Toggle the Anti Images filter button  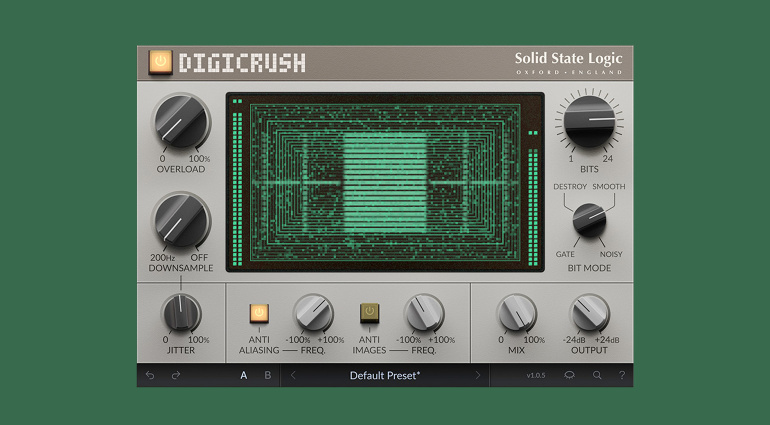tap(370, 312)
